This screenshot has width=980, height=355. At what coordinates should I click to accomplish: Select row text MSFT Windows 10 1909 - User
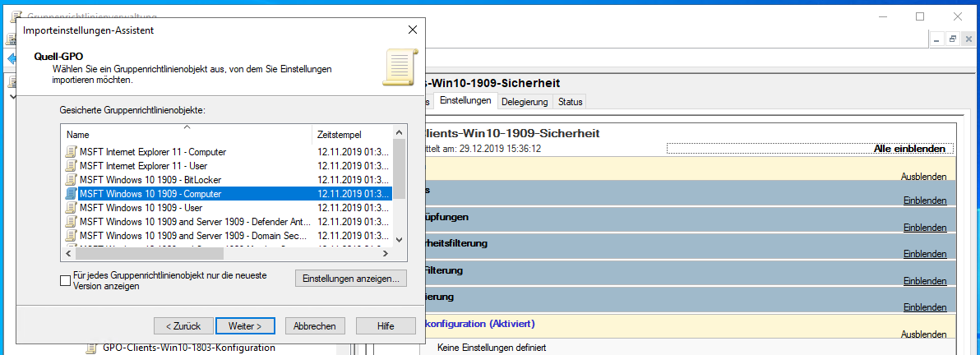point(141,208)
